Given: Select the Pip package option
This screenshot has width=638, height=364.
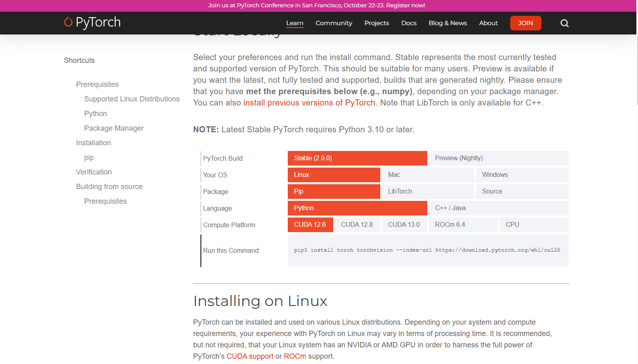Looking at the screenshot, I should pos(334,192).
